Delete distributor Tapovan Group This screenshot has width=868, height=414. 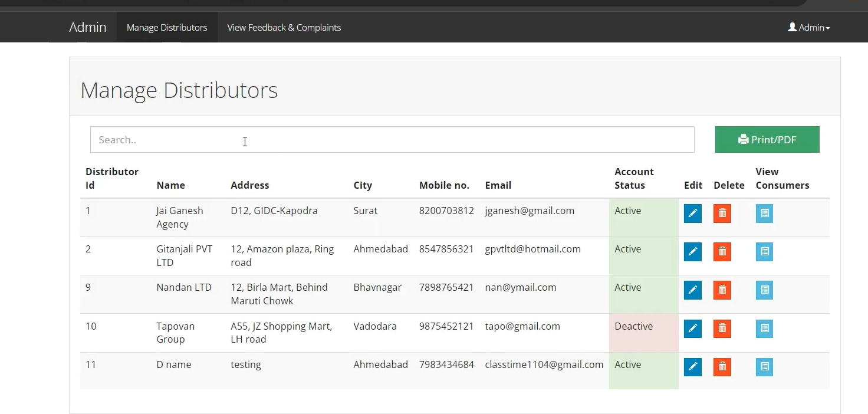tap(722, 328)
